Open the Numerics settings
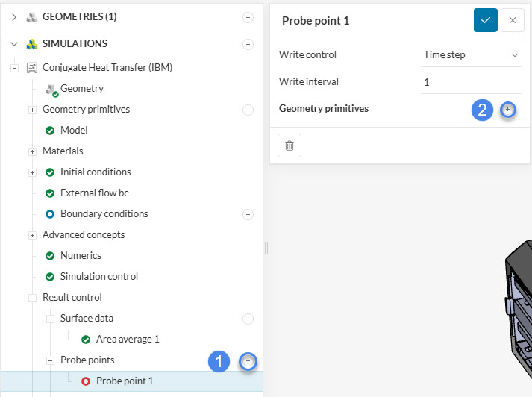Viewport: 532px width, 397px height. [81, 255]
